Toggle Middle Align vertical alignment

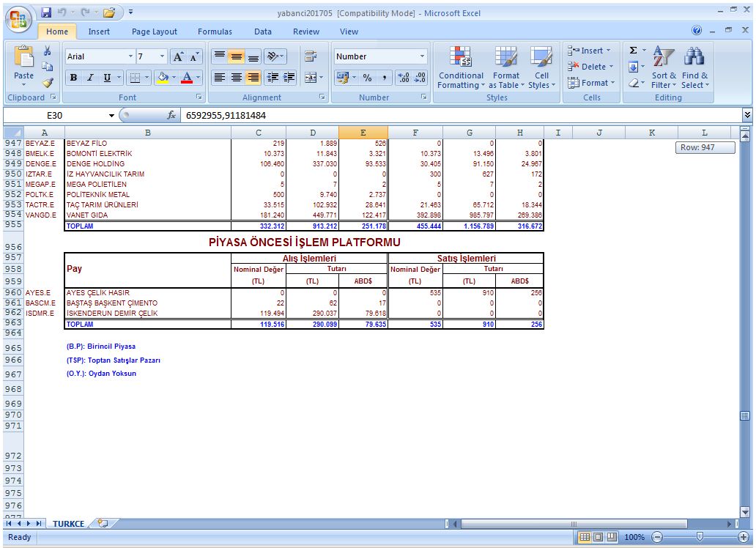click(236, 56)
